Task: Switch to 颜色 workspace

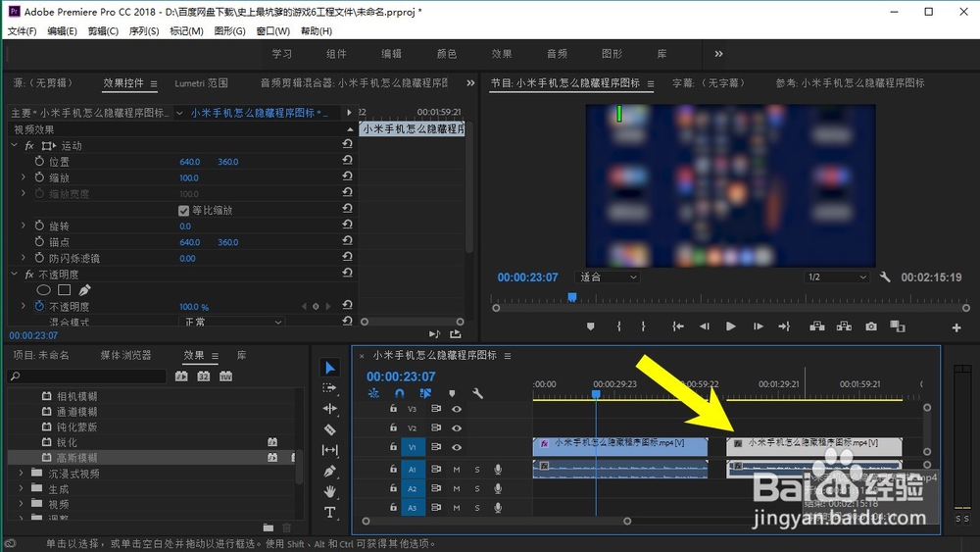Action: click(447, 54)
